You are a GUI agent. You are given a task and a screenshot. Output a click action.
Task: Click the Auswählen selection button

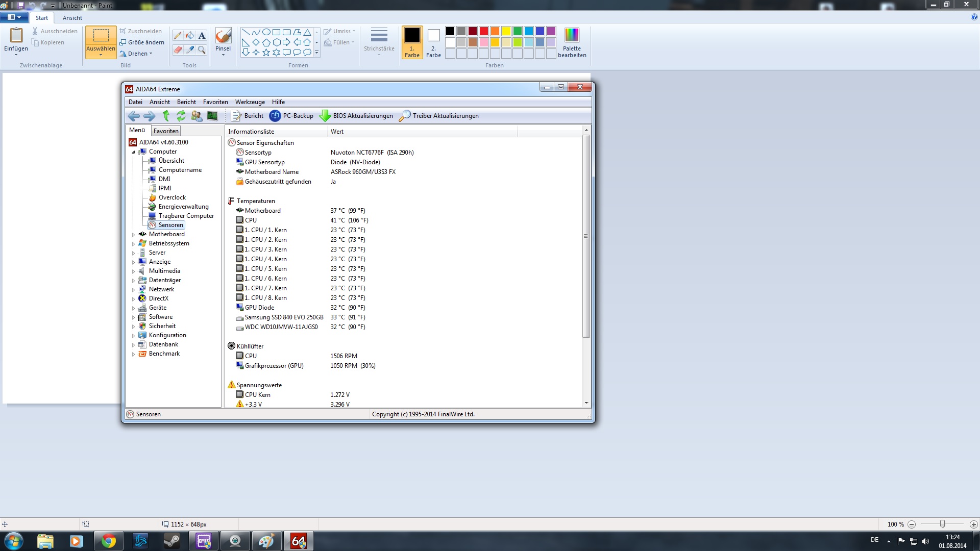point(101,42)
